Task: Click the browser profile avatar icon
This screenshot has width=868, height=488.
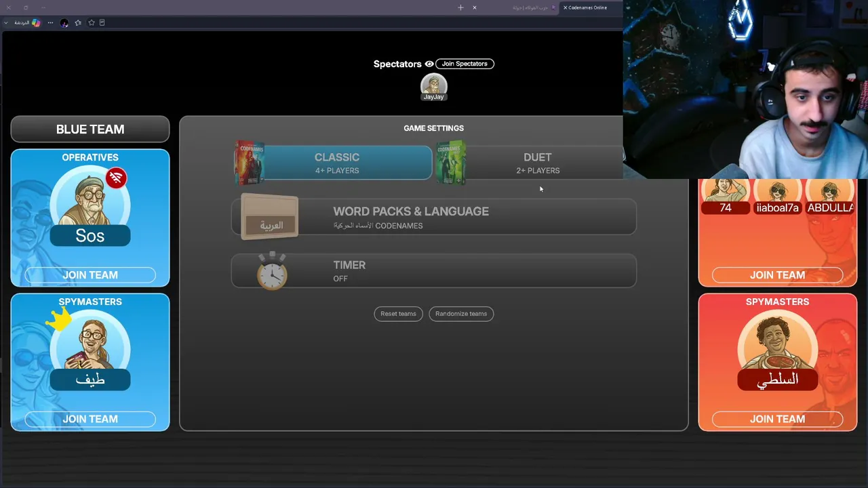Action: [x=64, y=22]
